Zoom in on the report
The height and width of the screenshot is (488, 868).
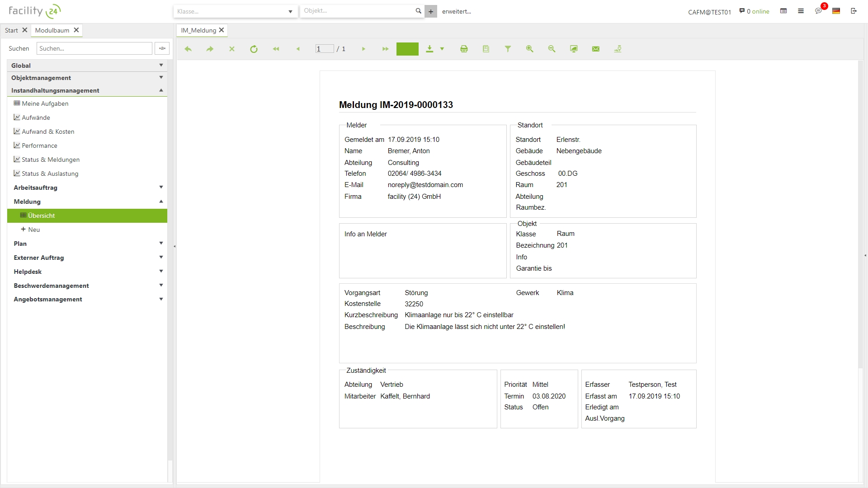point(529,49)
